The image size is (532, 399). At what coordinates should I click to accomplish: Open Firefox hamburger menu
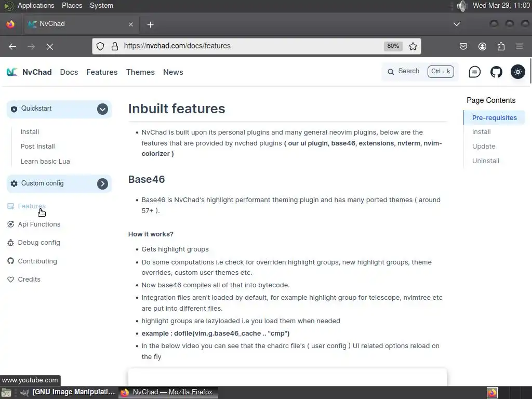pyautogui.click(x=520, y=46)
